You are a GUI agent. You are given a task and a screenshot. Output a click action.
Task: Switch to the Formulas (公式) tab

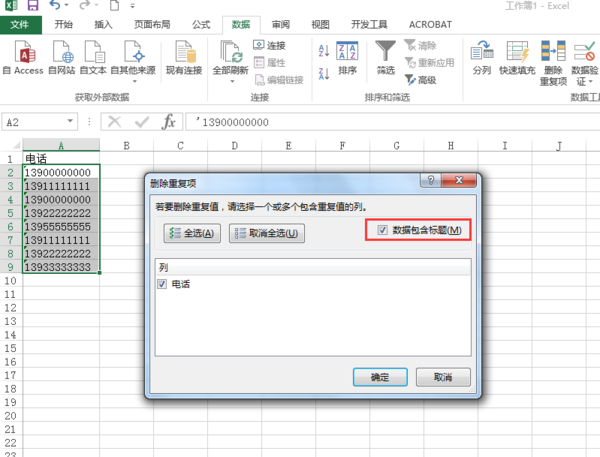pyautogui.click(x=201, y=24)
